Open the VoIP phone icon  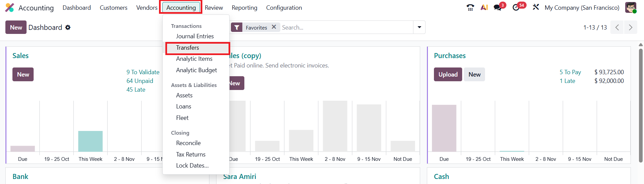(470, 8)
